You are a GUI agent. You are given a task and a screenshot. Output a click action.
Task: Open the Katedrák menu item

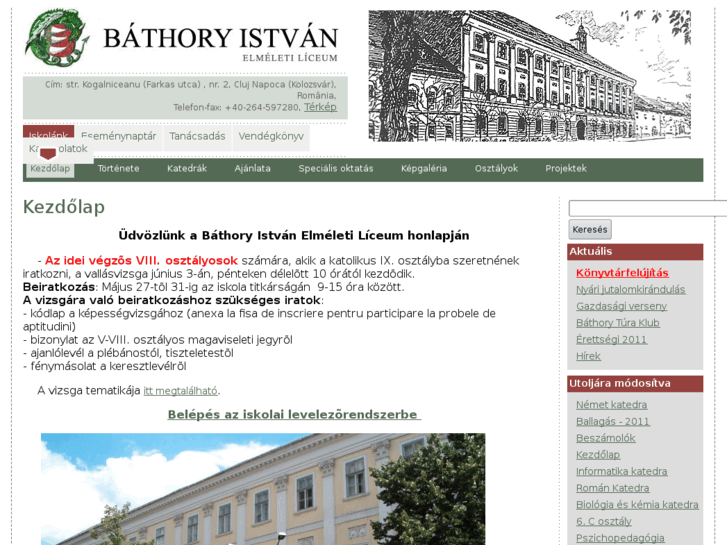[187, 168]
